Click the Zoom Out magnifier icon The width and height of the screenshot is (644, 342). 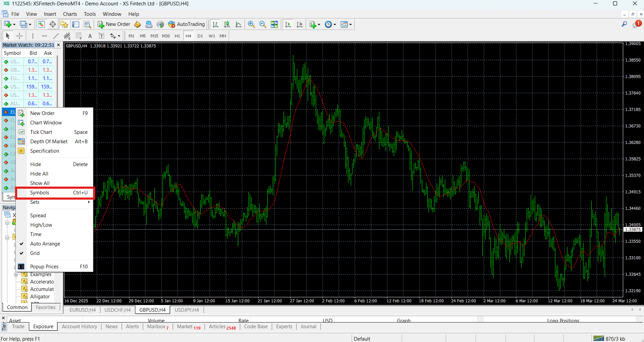[x=263, y=24]
